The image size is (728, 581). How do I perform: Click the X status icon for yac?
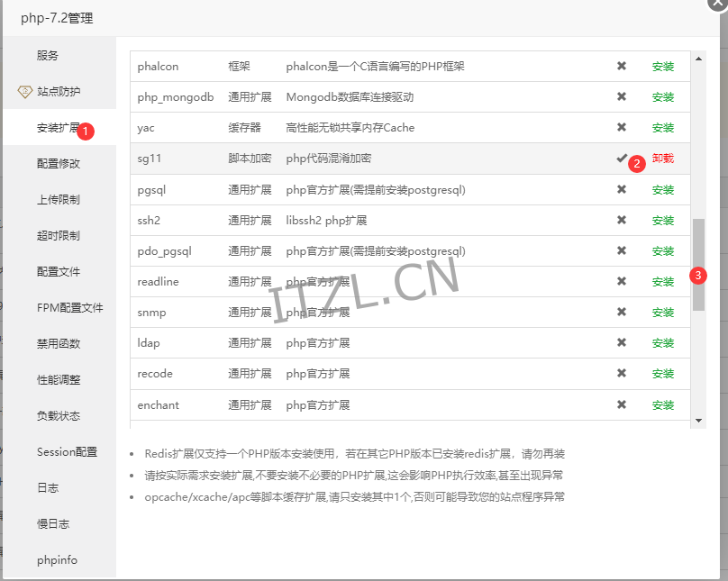click(x=621, y=127)
